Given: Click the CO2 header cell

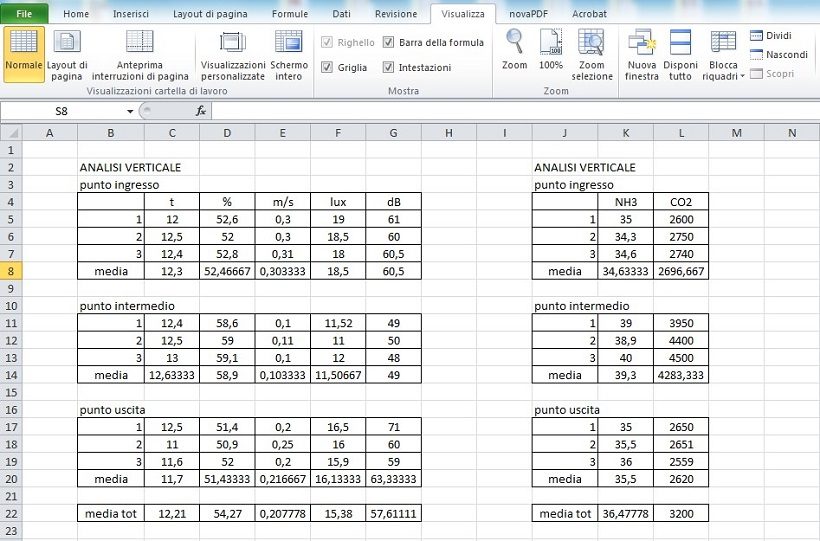Looking at the screenshot, I should pos(681,202).
